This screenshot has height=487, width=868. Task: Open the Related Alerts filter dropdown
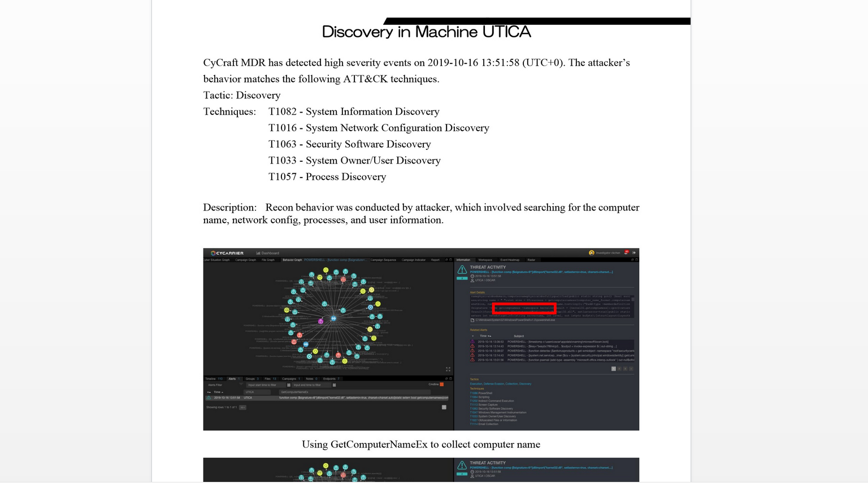tap(473, 336)
